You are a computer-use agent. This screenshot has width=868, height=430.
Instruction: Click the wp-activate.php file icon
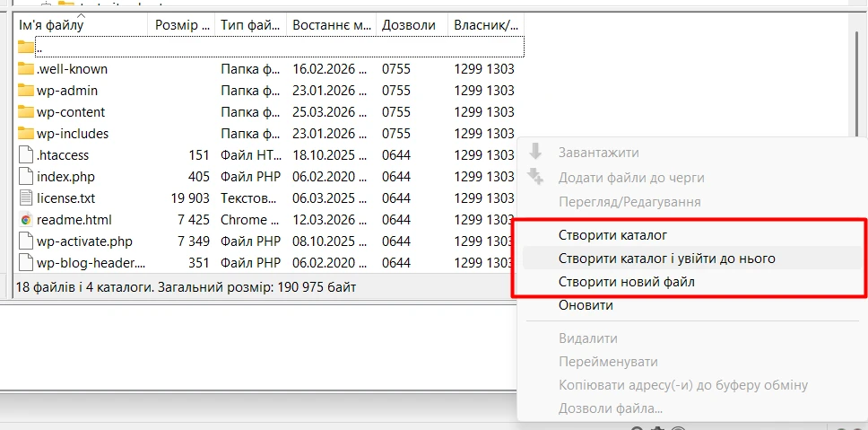(25, 241)
